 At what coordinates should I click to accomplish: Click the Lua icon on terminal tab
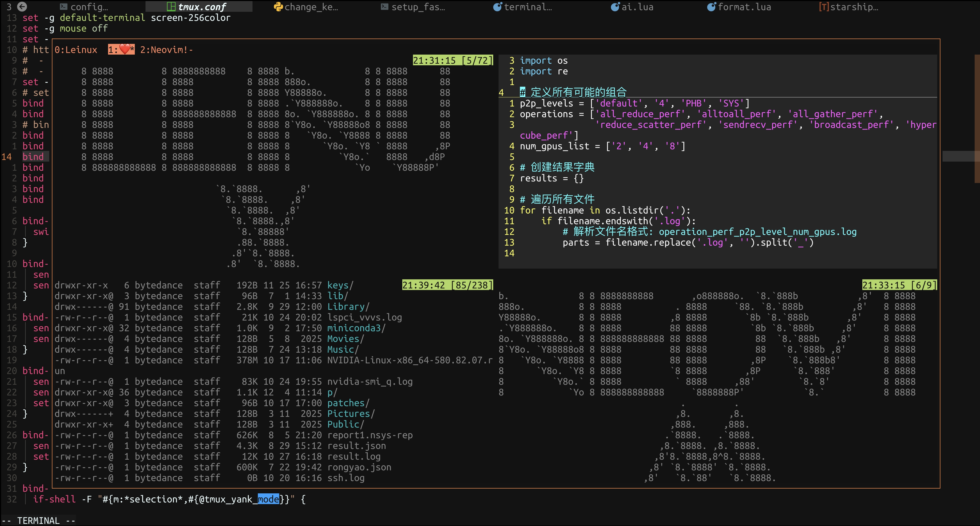[x=497, y=7]
